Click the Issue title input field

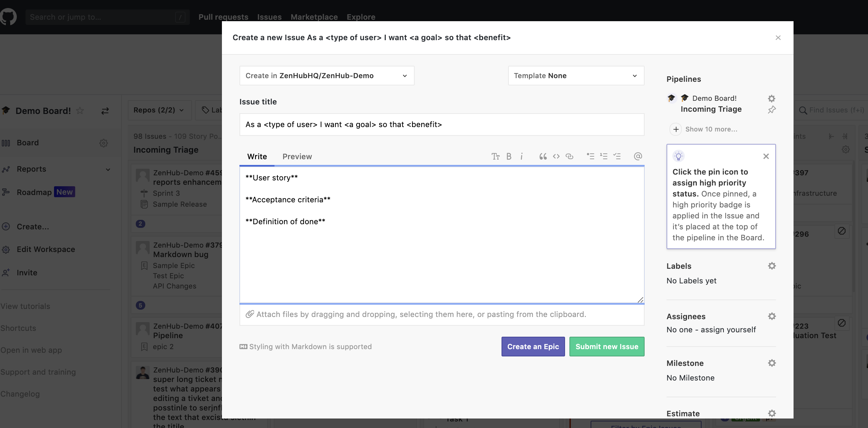(442, 125)
